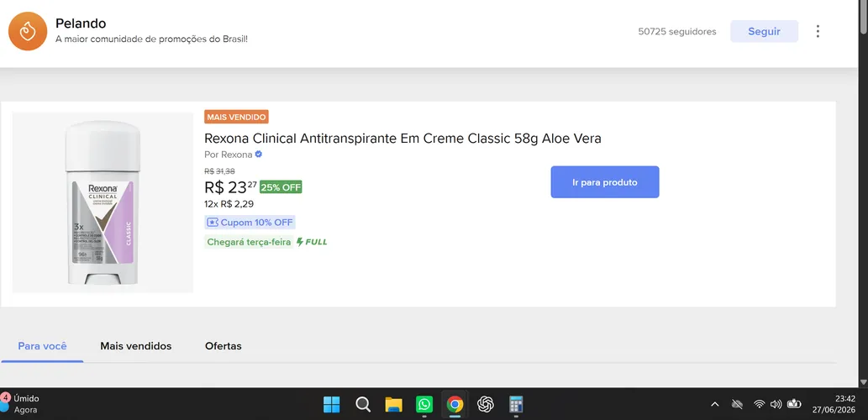Open the Windows Start menu
Viewport: 868px width, 420px height.
pos(332,405)
